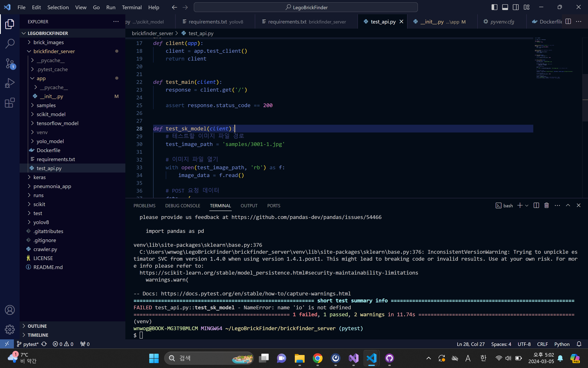Image resolution: width=588 pixels, height=368 pixels.
Task: Open GitHub Desktop from the taskbar
Action: click(390, 358)
